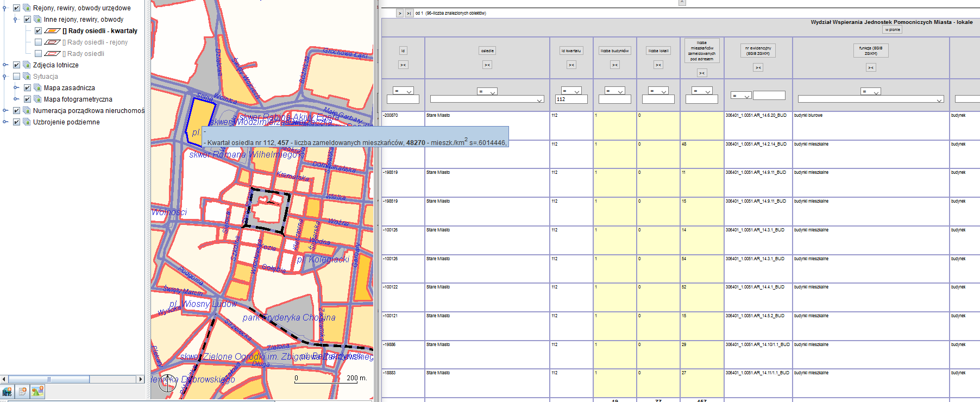Enable the Sytuacja layer checkbox
Viewport: 980px width, 402px height.
tap(16, 77)
